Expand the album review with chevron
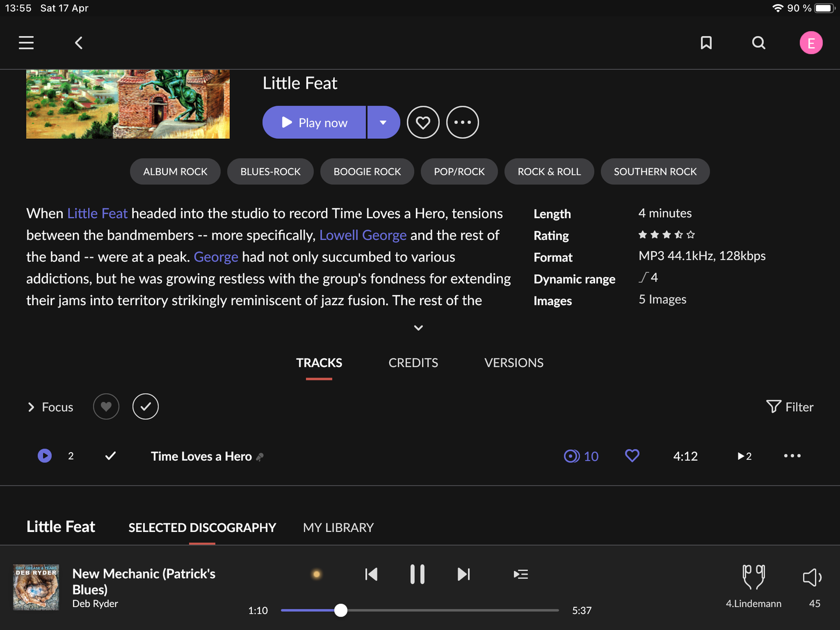 (418, 328)
